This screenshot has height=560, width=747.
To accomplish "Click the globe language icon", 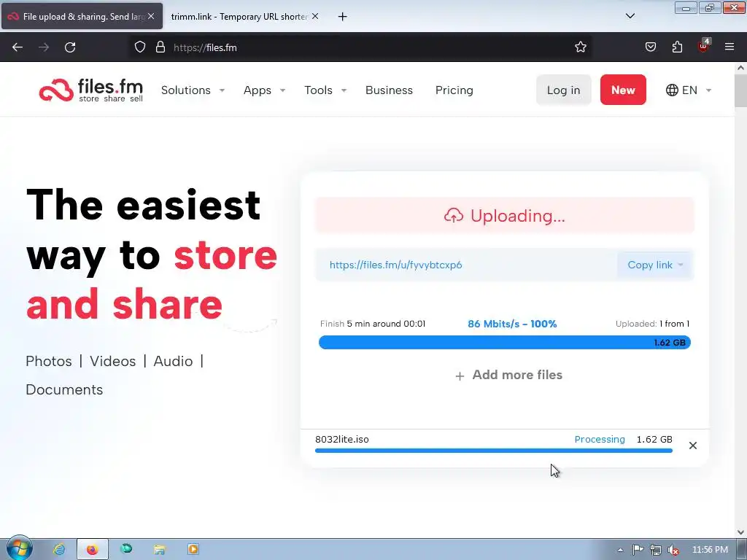I will pyautogui.click(x=672, y=90).
